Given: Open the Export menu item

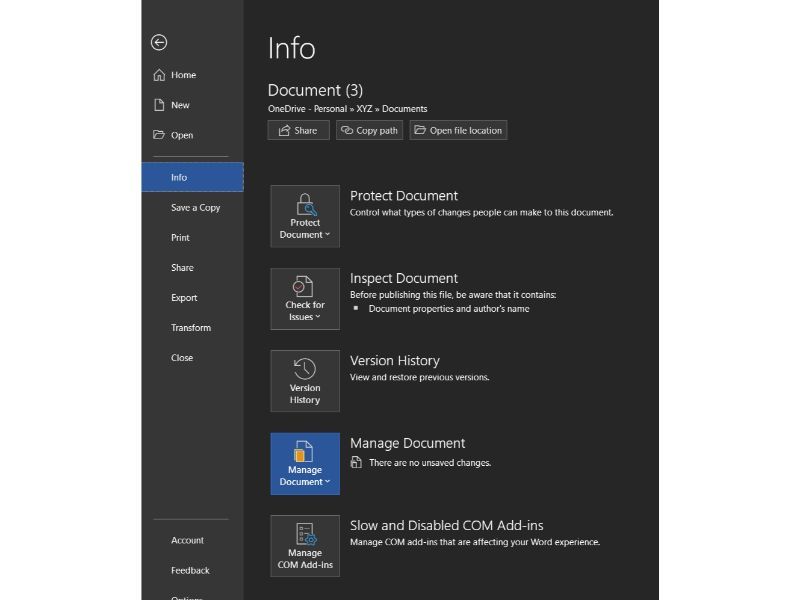Looking at the screenshot, I should (184, 298).
